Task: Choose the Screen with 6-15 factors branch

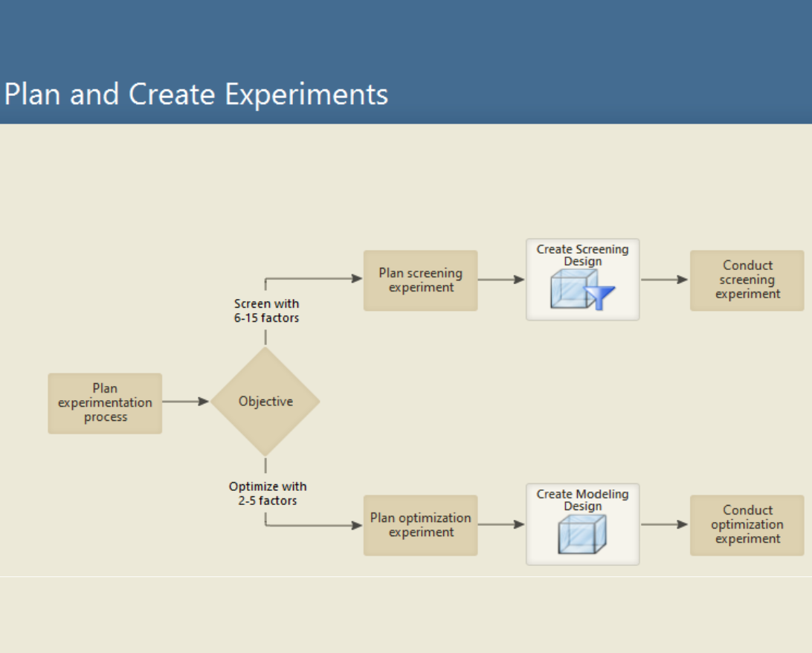Action: tap(266, 310)
